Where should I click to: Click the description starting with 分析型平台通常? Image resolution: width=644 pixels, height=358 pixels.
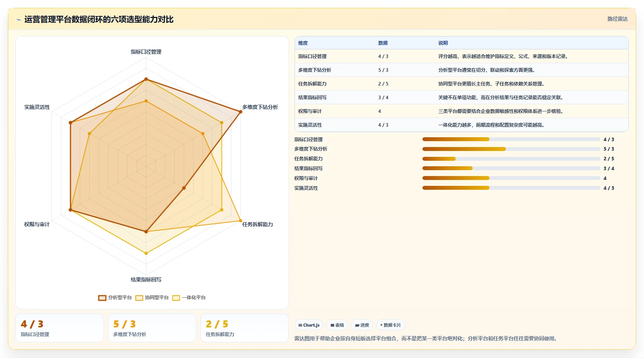click(487, 70)
